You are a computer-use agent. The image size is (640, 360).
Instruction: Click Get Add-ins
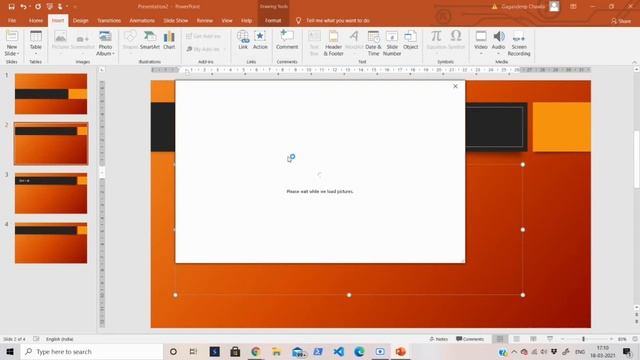pos(204,36)
